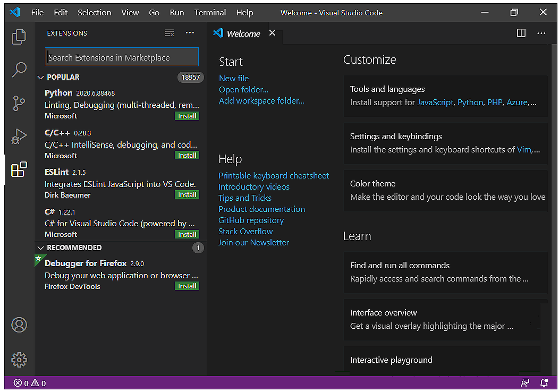
Task: Select C/C++ extension title in list
Action: click(57, 133)
